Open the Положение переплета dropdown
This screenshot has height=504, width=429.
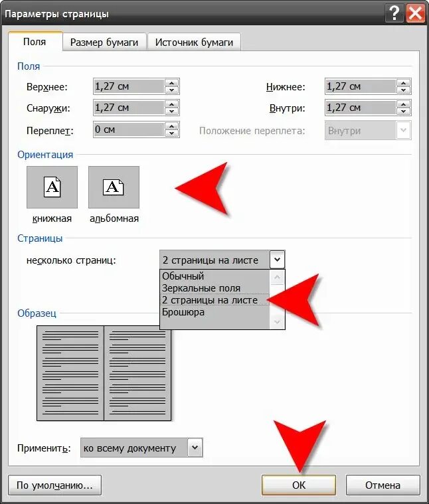click(x=368, y=131)
